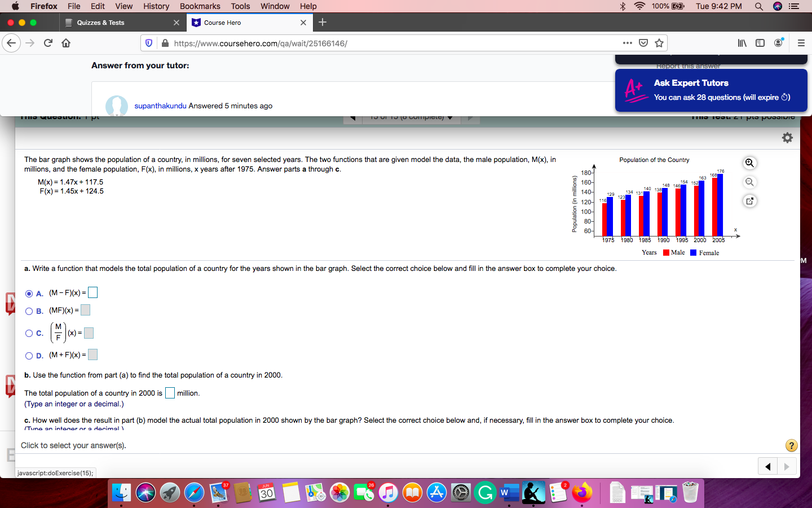The image size is (812, 508).
Task: Select answer choice A, (M − F)(x)
Action: point(29,293)
